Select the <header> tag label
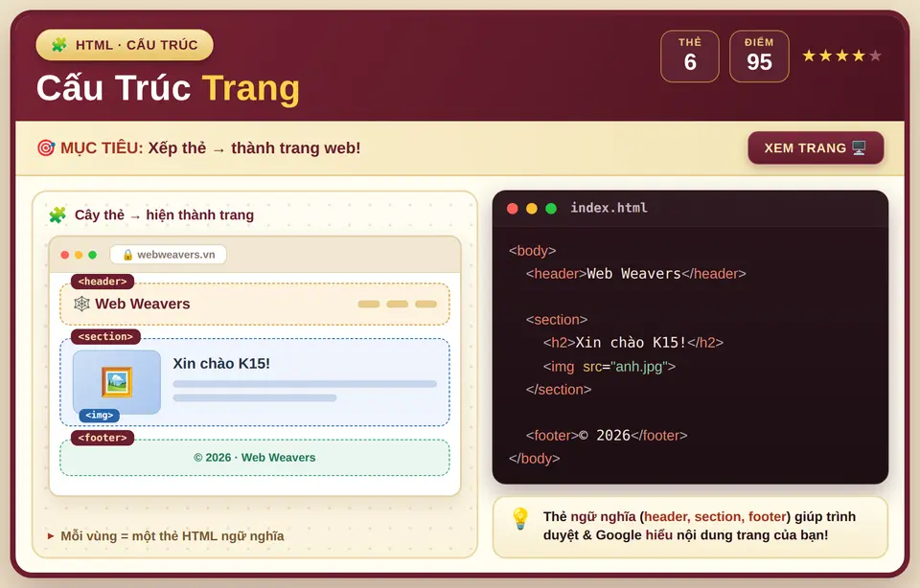This screenshot has width=920, height=588. tap(103, 282)
